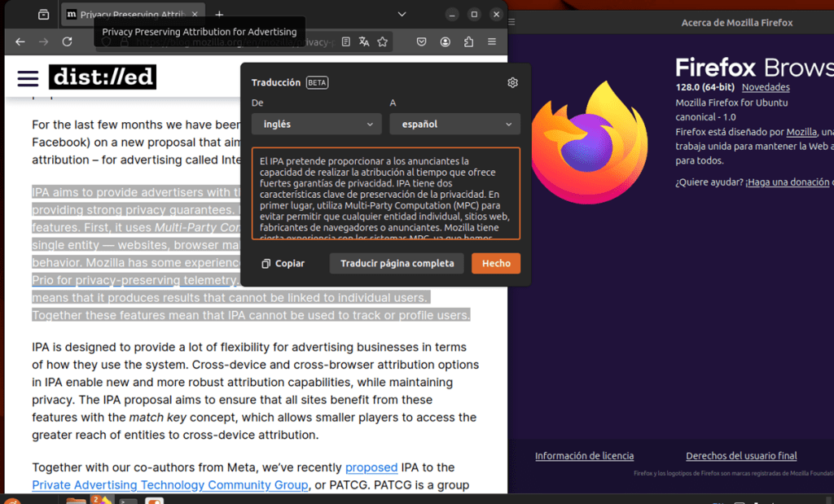
Task: Open translation settings via the gear icon
Action: tap(512, 82)
